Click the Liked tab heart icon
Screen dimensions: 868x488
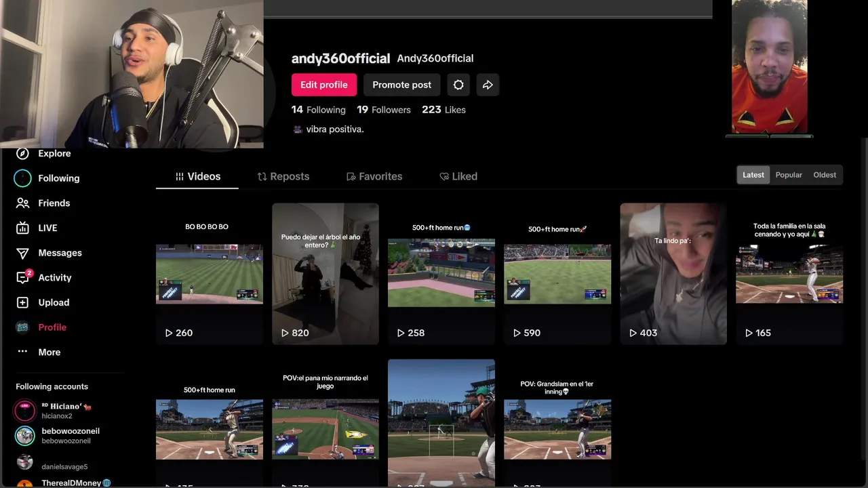point(444,176)
